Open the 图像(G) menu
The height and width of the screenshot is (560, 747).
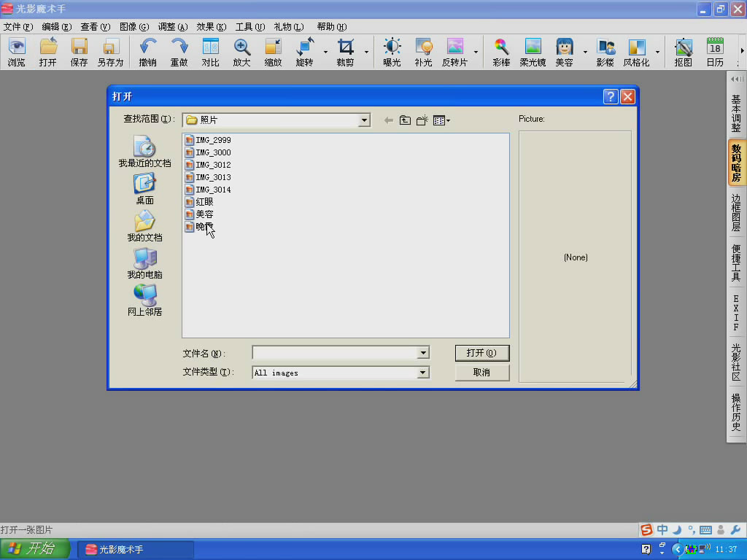coord(134,27)
